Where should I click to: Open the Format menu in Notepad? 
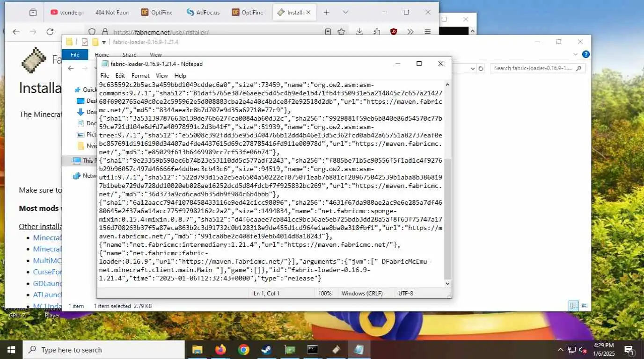(x=140, y=75)
